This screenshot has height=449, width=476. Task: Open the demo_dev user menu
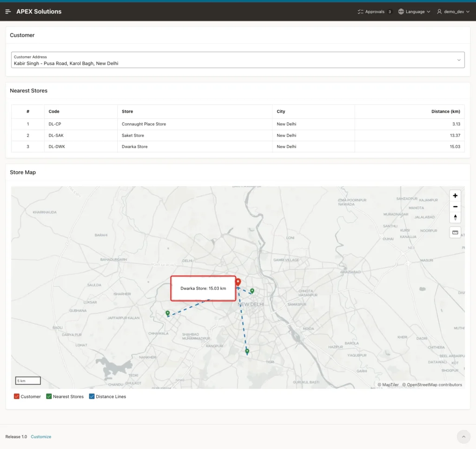(453, 12)
